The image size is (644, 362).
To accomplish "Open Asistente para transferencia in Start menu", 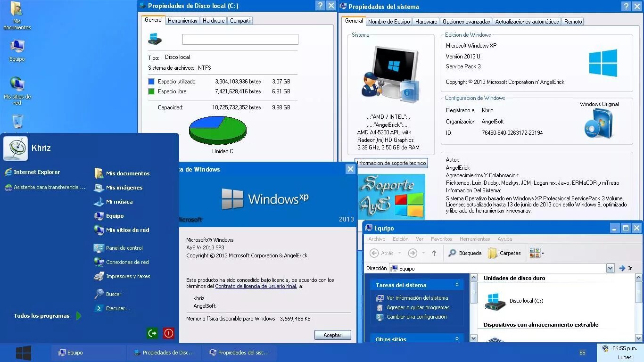I will tap(45, 187).
